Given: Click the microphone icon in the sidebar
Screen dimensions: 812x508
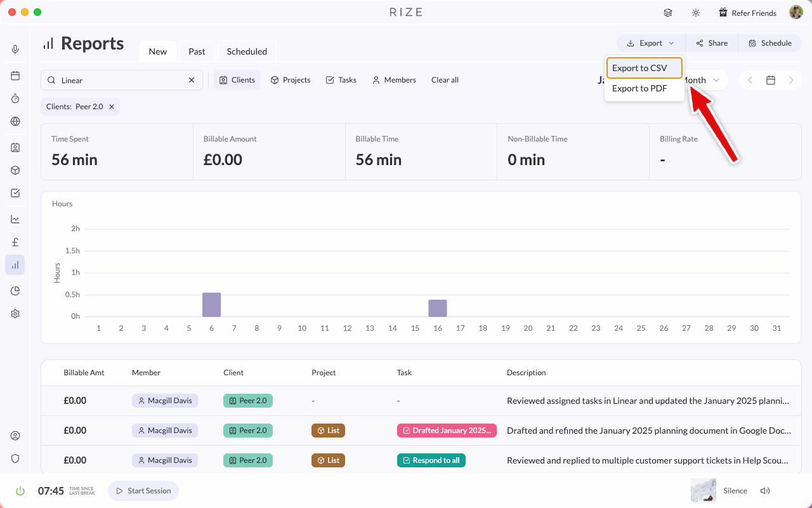Looking at the screenshot, I should [15, 49].
